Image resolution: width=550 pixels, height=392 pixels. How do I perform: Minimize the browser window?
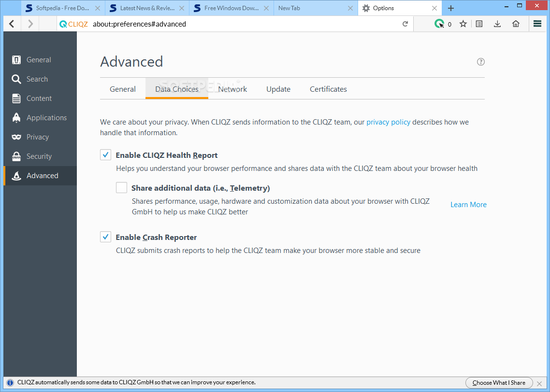click(x=506, y=6)
